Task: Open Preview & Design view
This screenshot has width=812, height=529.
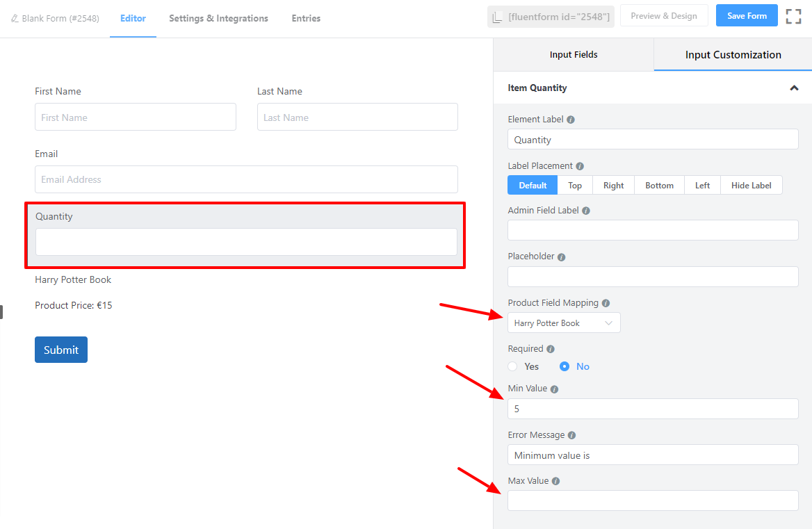Action: [x=664, y=15]
